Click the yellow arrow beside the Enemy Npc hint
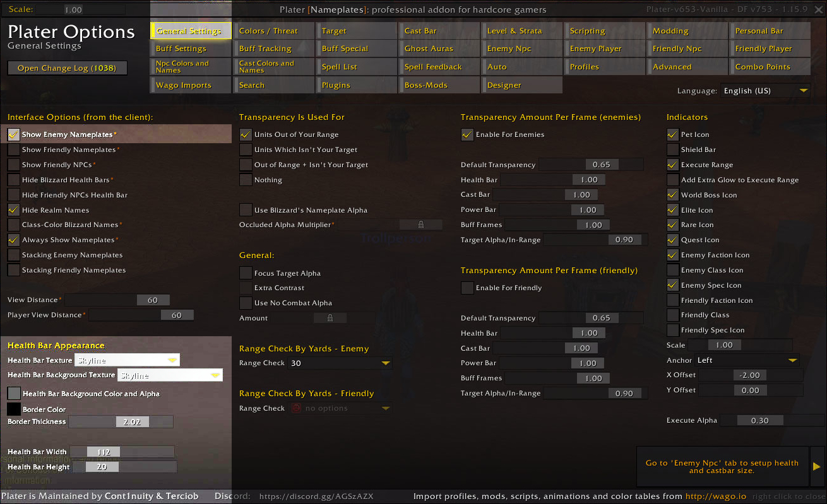 (816, 467)
